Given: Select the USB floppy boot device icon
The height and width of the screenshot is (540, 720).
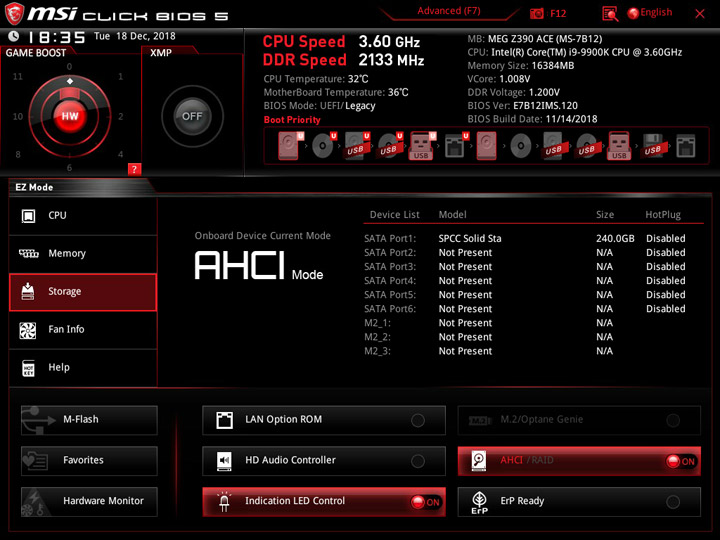Looking at the screenshot, I should pyautogui.click(x=653, y=146).
